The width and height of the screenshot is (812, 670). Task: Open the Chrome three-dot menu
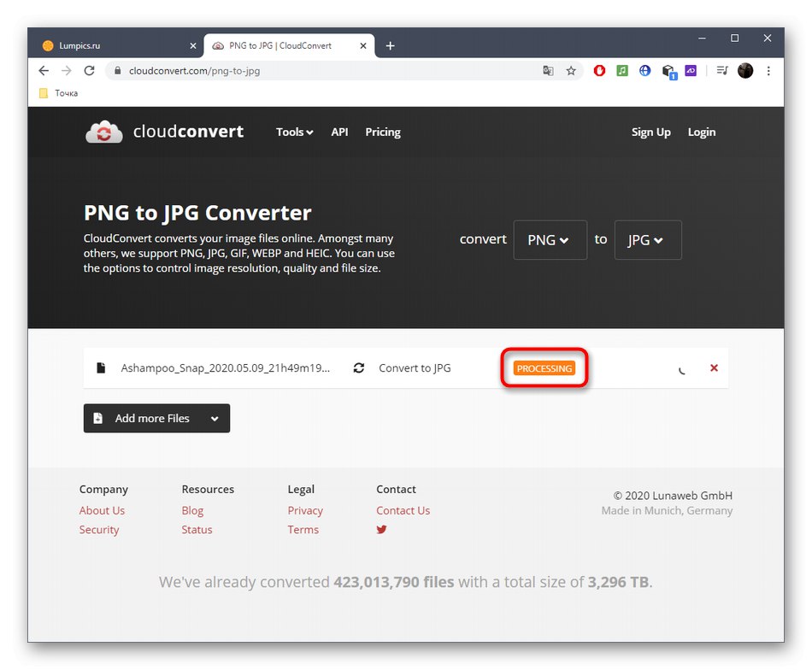click(768, 70)
